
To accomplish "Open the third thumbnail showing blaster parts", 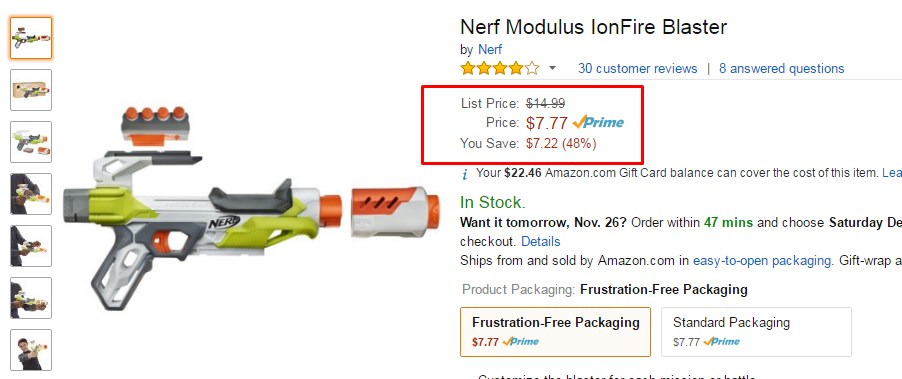I will tap(31, 141).
